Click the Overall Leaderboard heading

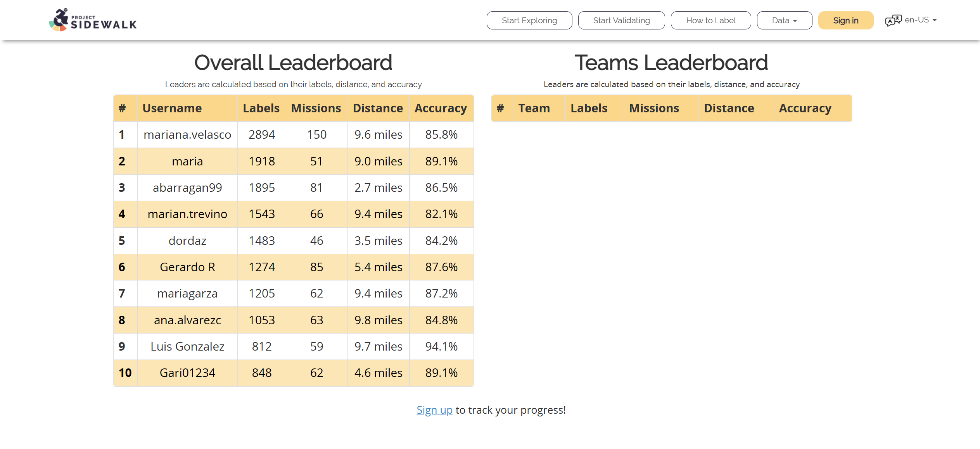(294, 62)
